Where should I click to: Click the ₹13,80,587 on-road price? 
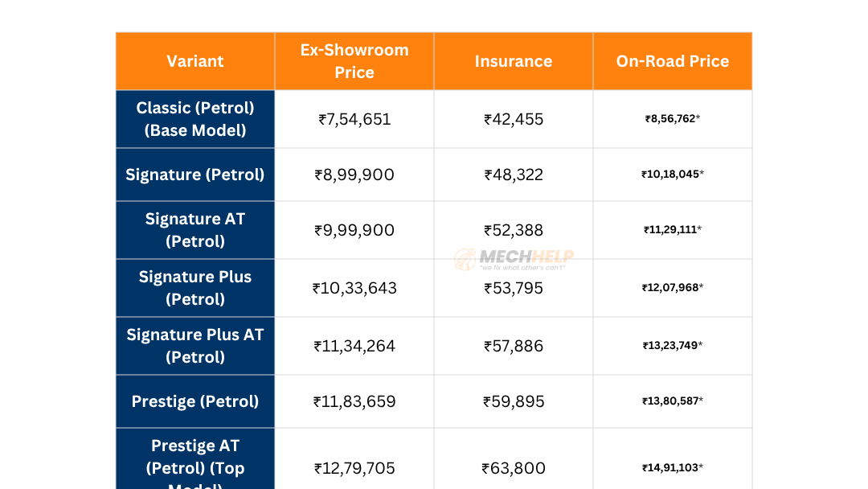pos(673,401)
